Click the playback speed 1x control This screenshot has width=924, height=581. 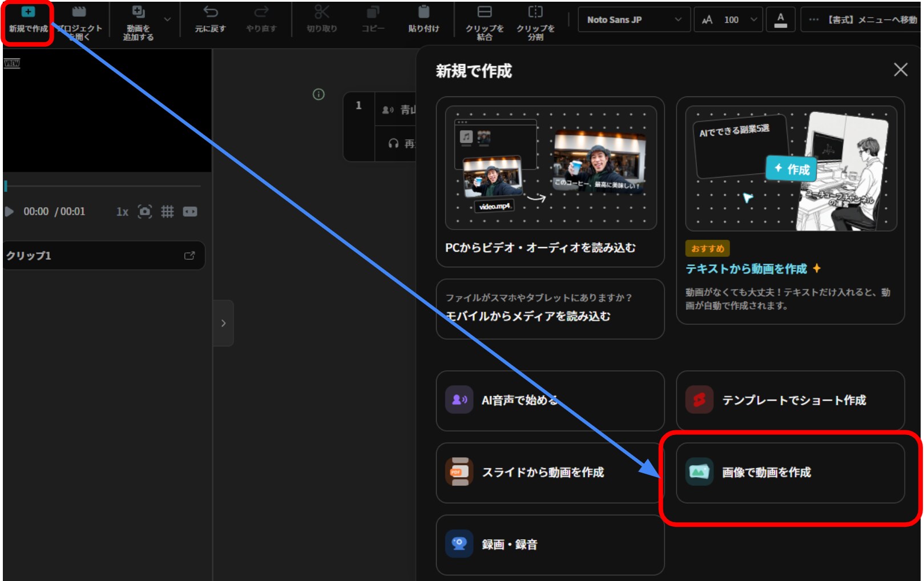tap(122, 212)
